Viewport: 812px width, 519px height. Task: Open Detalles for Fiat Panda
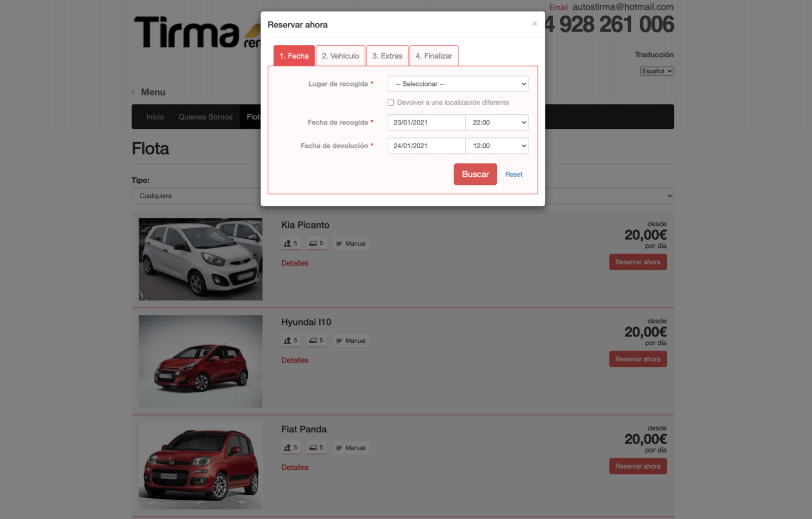click(x=295, y=467)
